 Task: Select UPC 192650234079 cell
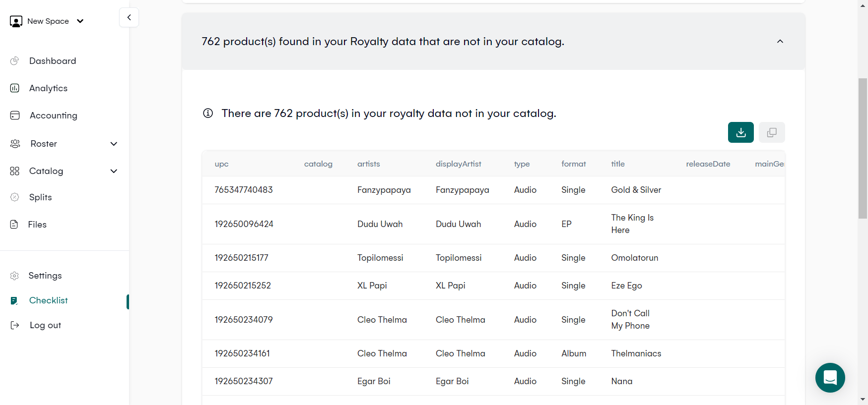244,320
